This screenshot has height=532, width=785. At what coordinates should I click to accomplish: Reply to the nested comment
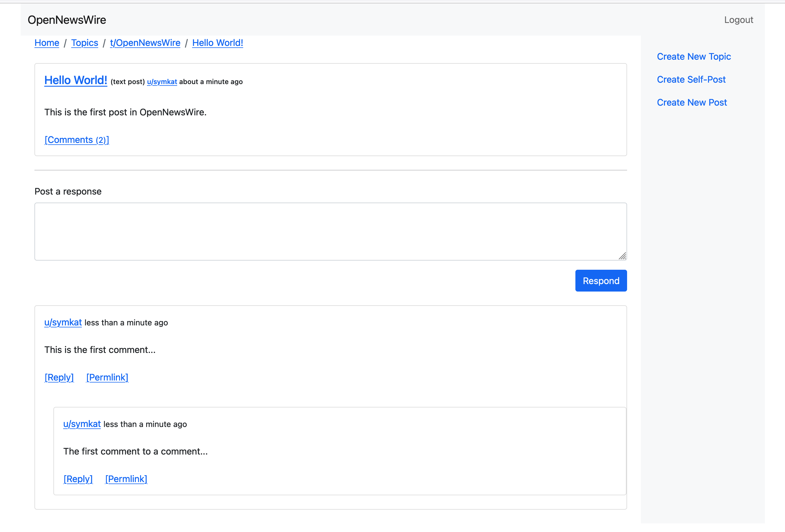[78, 479]
